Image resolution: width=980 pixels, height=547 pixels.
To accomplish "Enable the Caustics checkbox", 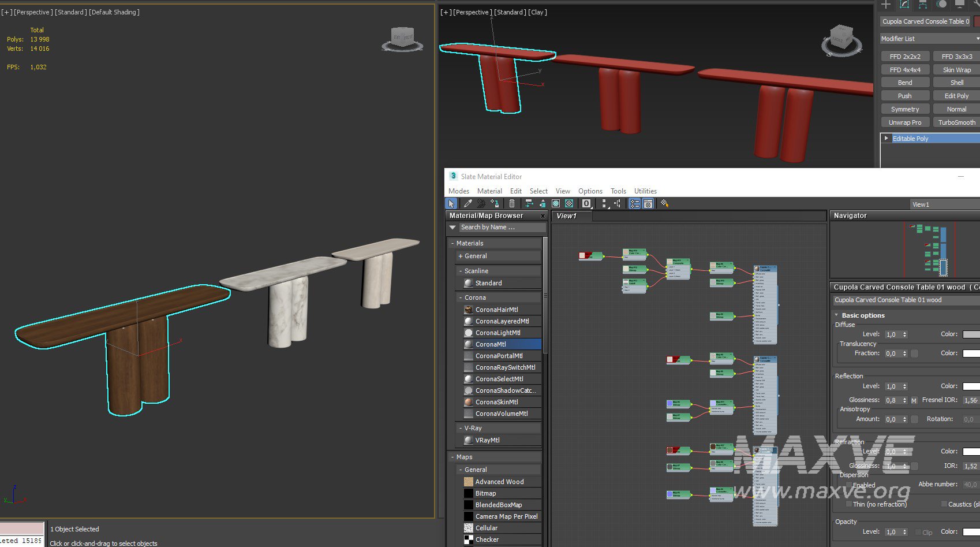I will point(944,504).
